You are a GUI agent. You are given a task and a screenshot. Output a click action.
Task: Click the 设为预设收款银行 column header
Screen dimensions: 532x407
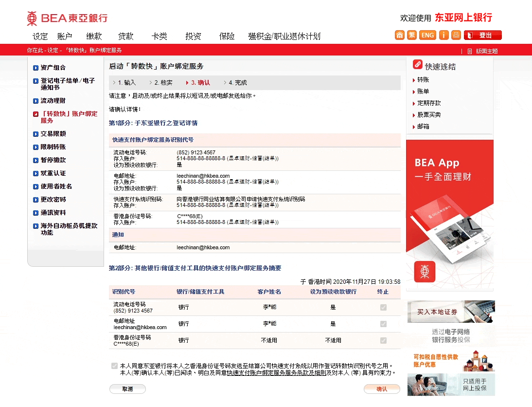coord(333,292)
